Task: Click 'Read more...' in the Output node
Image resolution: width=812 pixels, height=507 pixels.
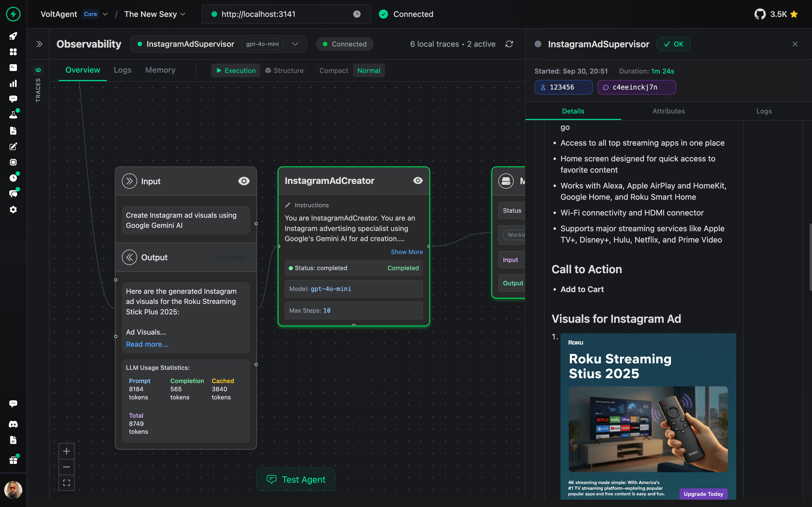Action: 147,344
